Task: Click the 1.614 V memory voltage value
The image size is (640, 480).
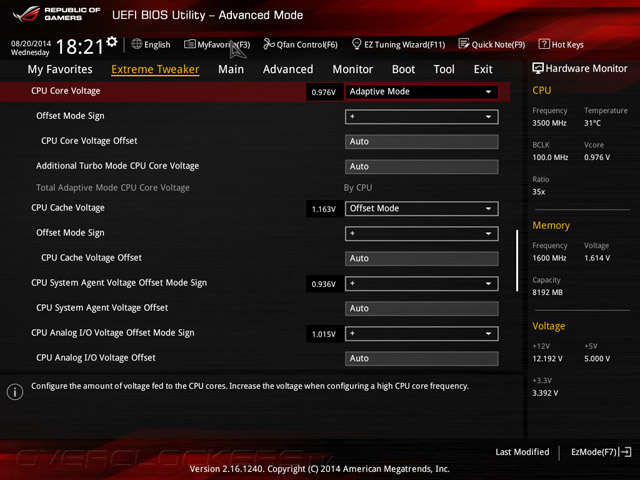Action: [597, 258]
